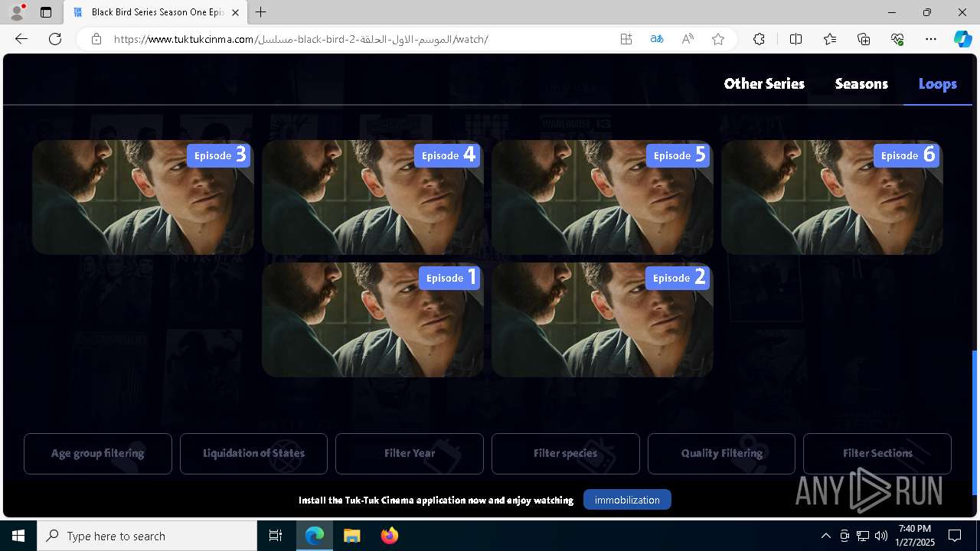Viewport: 980px width, 551px height.
Task: Open the Episode 5 thumbnail
Action: click(x=603, y=197)
